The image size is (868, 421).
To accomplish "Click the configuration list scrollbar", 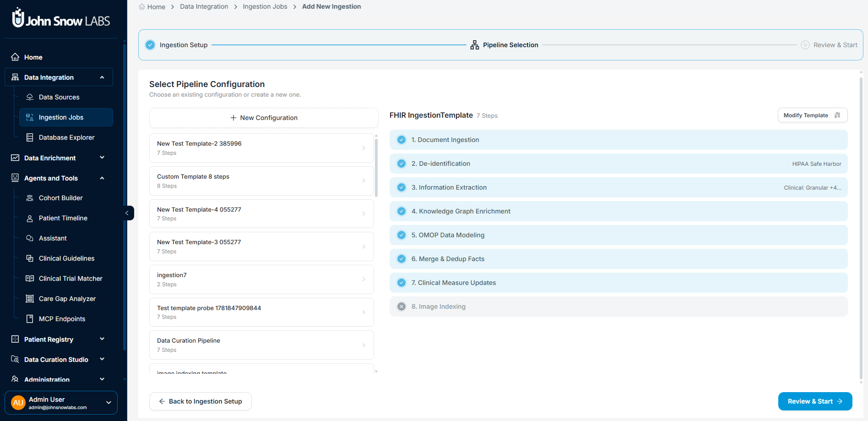I will coord(376,167).
